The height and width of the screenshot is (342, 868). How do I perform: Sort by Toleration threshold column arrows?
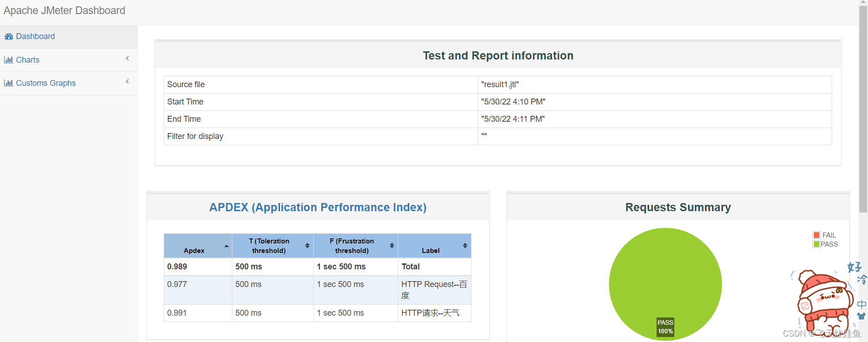(307, 246)
